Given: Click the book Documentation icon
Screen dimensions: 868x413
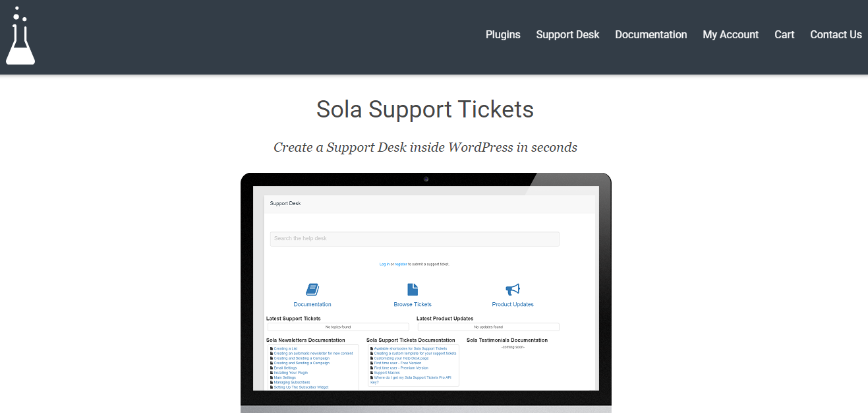Looking at the screenshot, I should coord(312,289).
